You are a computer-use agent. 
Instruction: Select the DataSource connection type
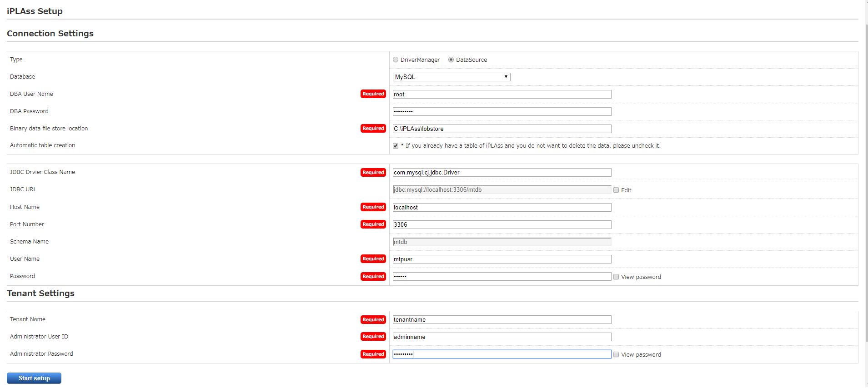click(x=451, y=60)
